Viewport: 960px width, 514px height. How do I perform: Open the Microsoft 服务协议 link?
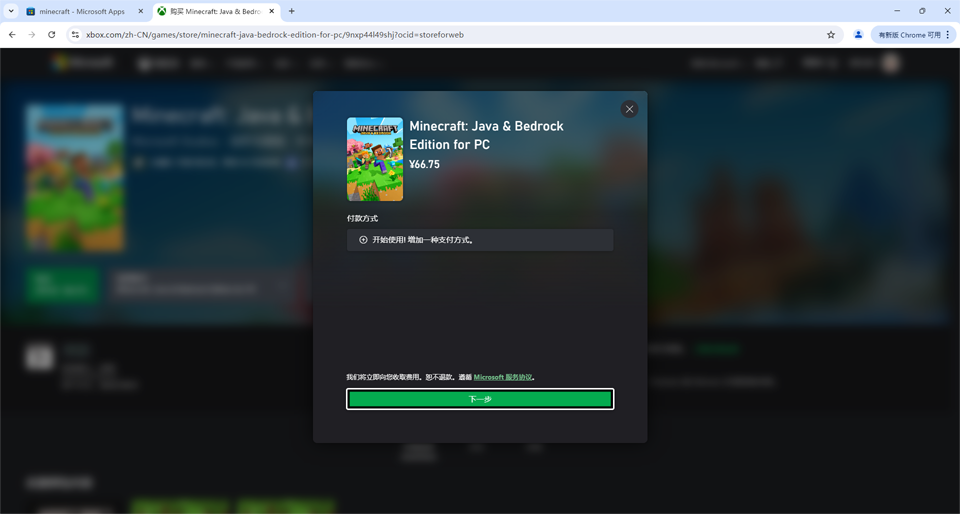[x=502, y=378]
